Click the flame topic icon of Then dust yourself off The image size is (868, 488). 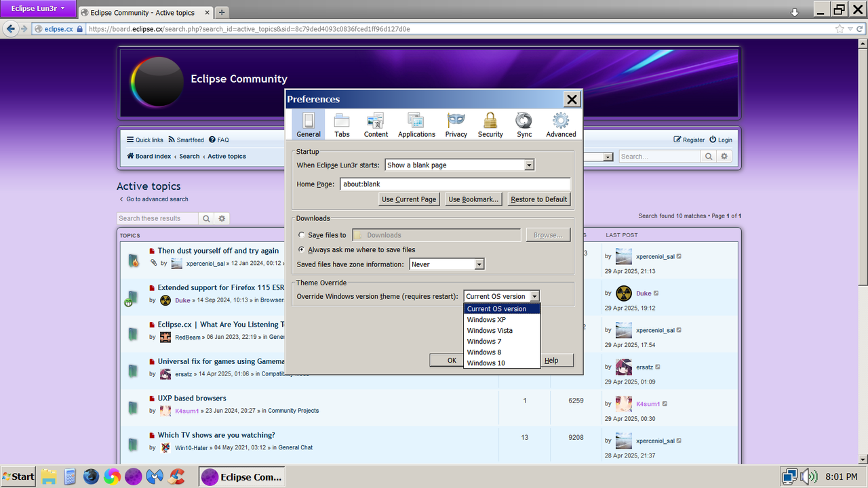click(x=134, y=260)
